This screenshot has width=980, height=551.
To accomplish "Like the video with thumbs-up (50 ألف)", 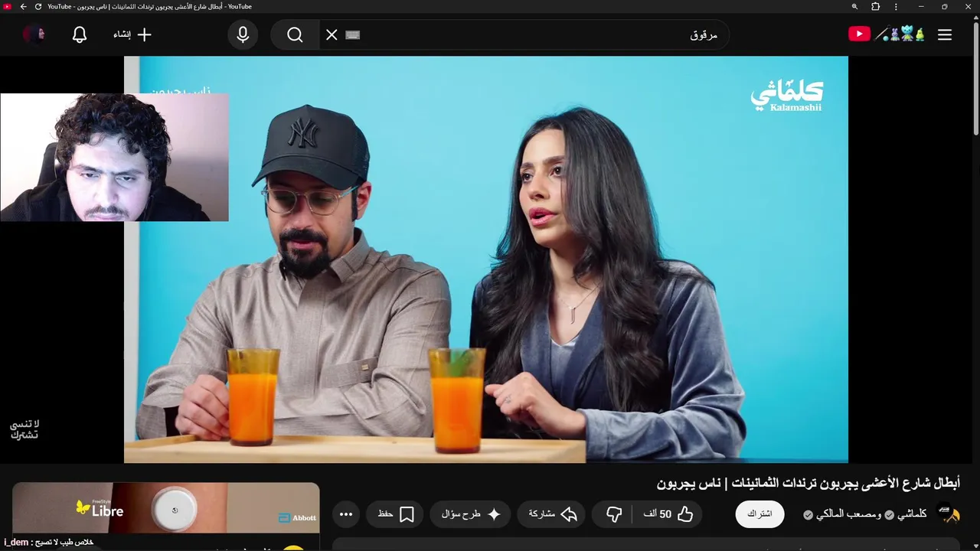I will point(668,514).
